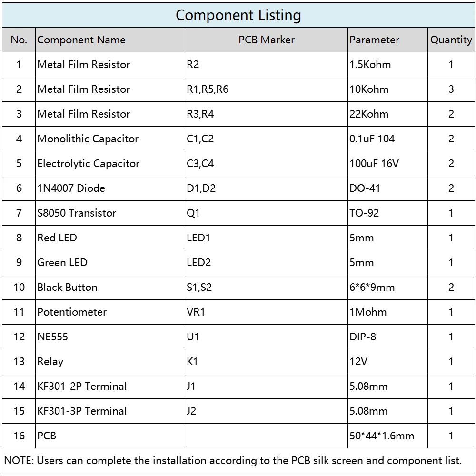Select the "50*44*1.6mm" PCB parameter cell
Image resolution: width=476 pixels, height=476 pixels.
[382, 436]
